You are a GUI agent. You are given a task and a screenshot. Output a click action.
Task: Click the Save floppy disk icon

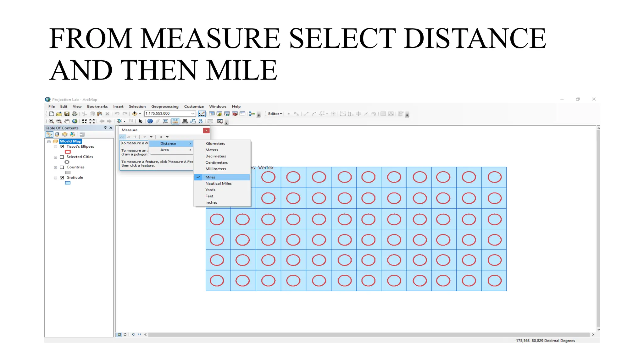point(67,114)
